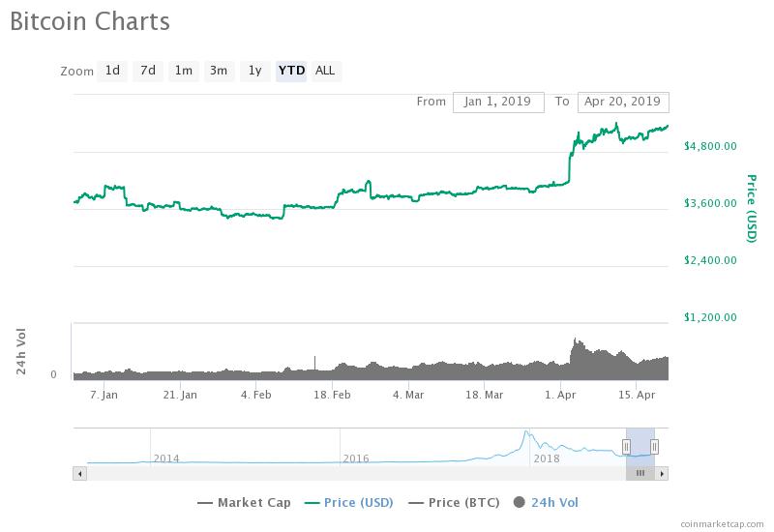Click the left scroll arrow on the navigator
This screenshot has height=532, width=774.
click(79, 473)
